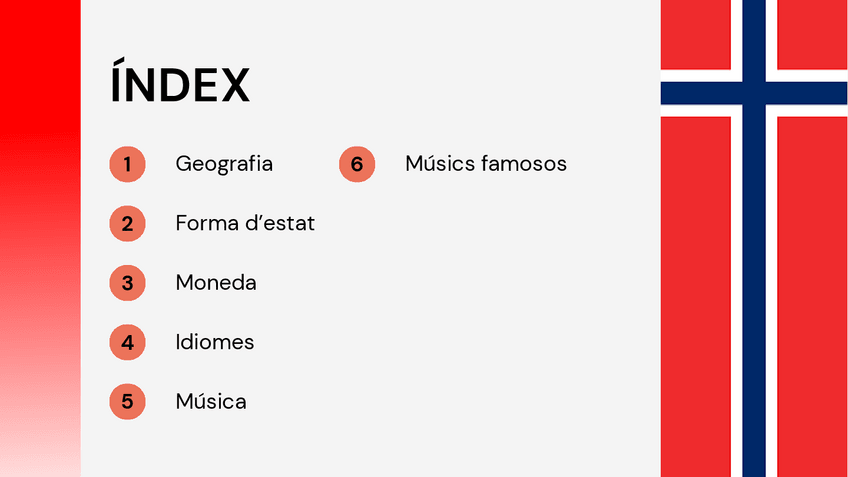Select the ÍNDEX slide title
This screenshot has height=477, width=848.
(180, 86)
